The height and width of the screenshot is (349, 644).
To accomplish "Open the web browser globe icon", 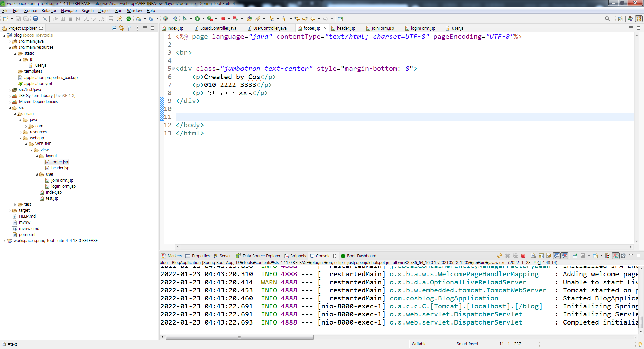I will (x=165, y=19).
